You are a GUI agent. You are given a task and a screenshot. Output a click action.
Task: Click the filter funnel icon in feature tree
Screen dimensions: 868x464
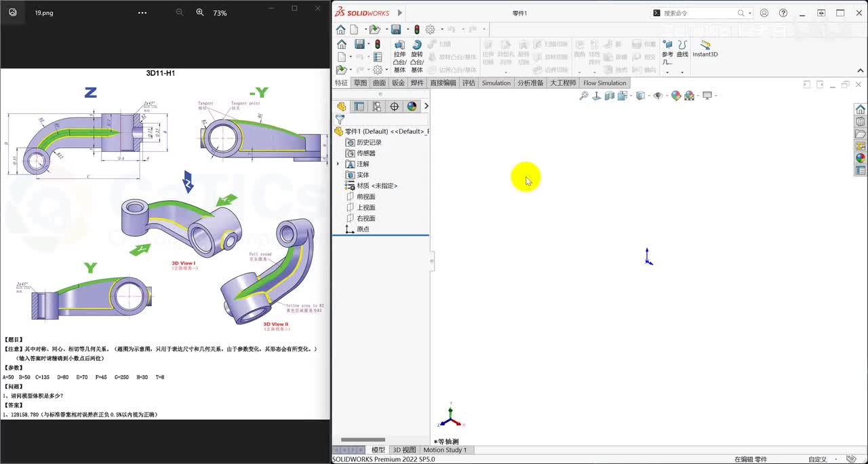pos(340,119)
